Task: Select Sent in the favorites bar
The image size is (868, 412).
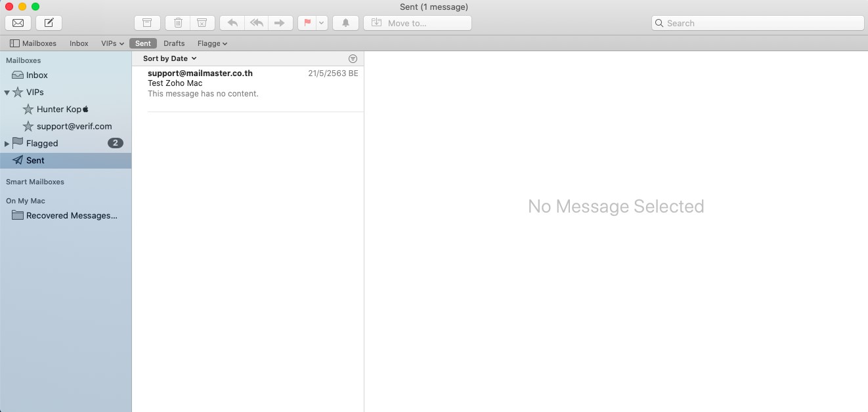Action: 143,43
